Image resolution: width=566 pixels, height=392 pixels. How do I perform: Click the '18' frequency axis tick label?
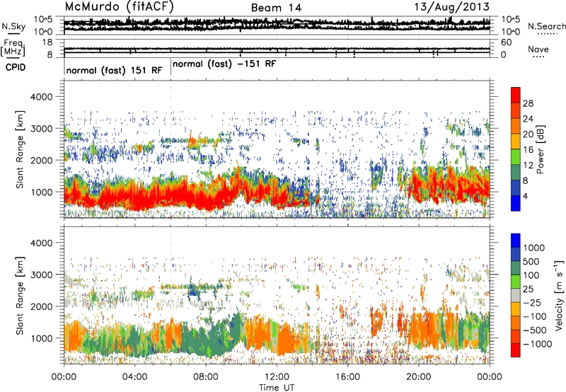pyautogui.click(x=47, y=42)
